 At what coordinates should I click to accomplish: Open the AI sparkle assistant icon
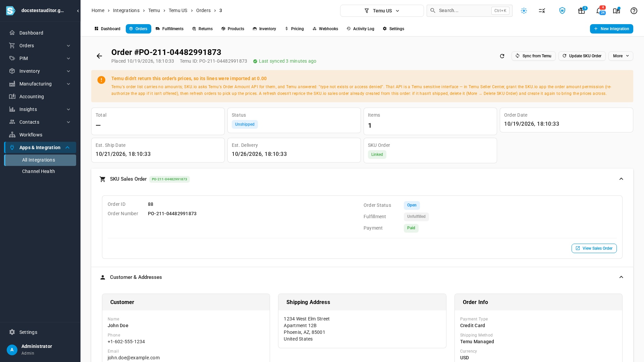524,11
